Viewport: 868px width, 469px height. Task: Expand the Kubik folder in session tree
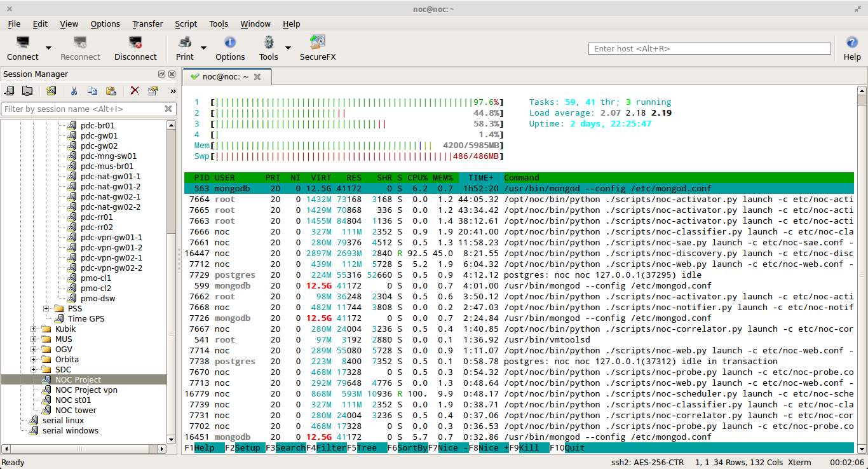click(x=34, y=329)
